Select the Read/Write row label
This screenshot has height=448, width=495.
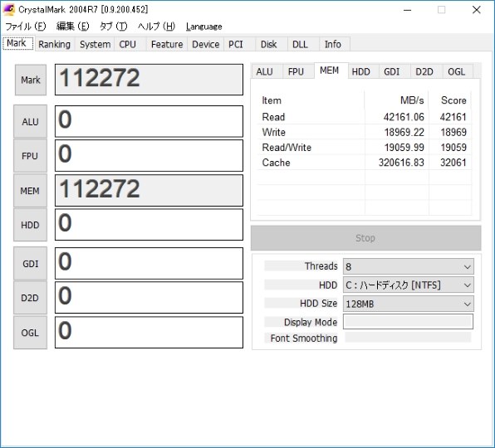(x=287, y=147)
